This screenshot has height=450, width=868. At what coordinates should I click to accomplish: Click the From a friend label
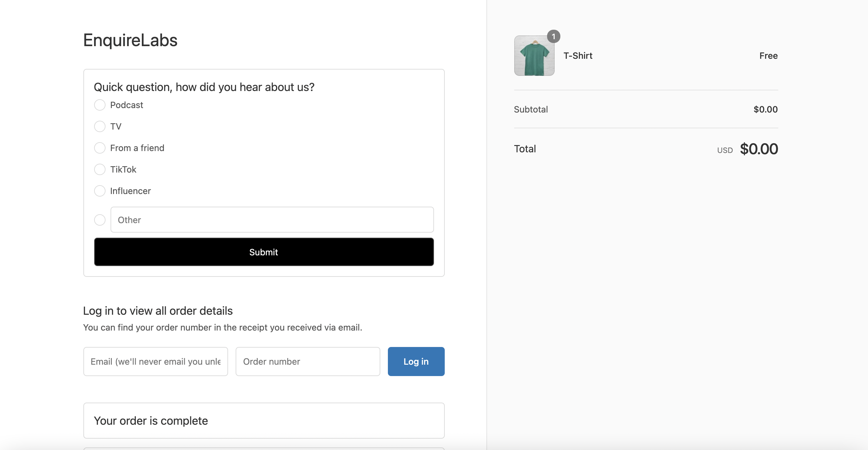[x=137, y=148]
